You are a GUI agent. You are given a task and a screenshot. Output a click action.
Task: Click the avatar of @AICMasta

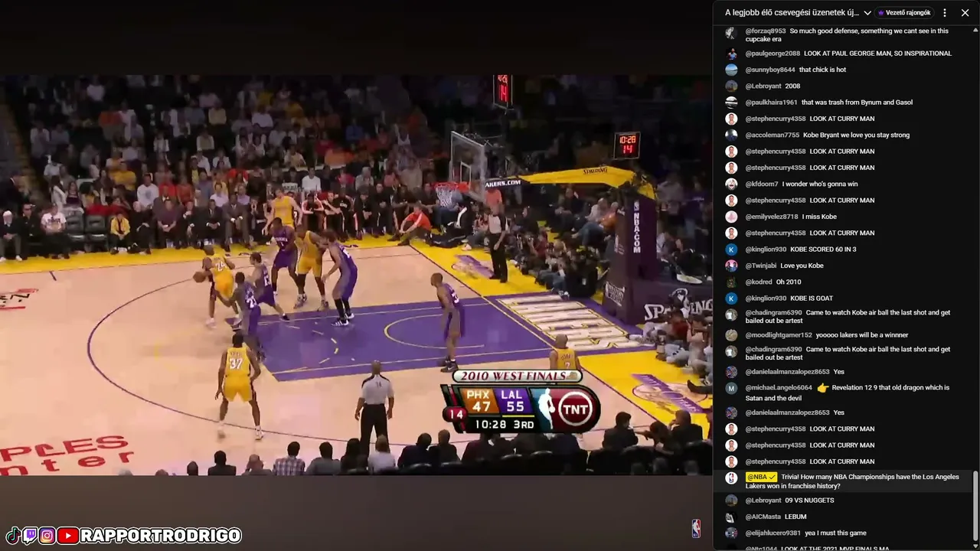(731, 517)
